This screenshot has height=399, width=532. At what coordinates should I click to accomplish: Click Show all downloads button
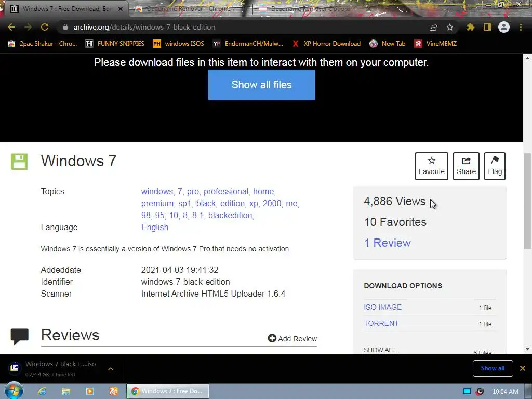click(493, 368)
